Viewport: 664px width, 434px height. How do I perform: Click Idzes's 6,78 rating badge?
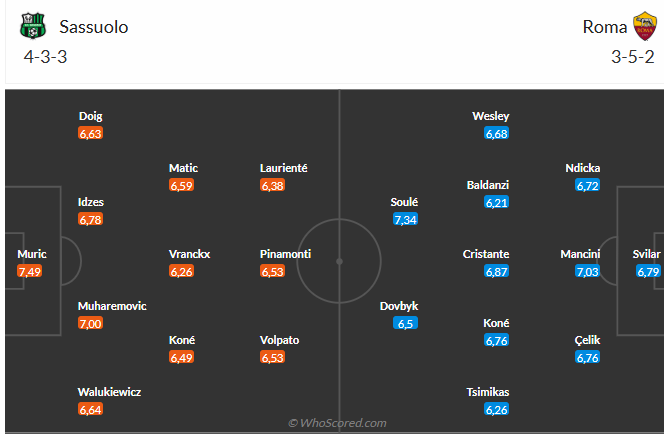[91, 219]
